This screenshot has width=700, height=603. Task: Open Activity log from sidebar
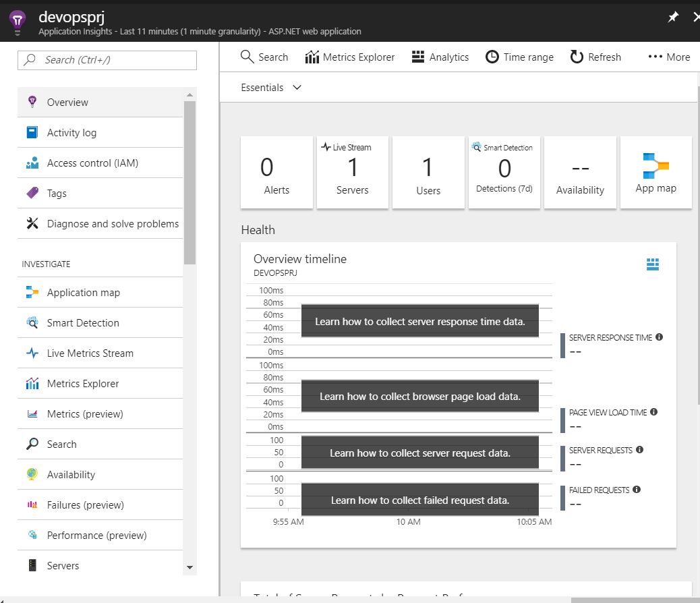[100, 133]
